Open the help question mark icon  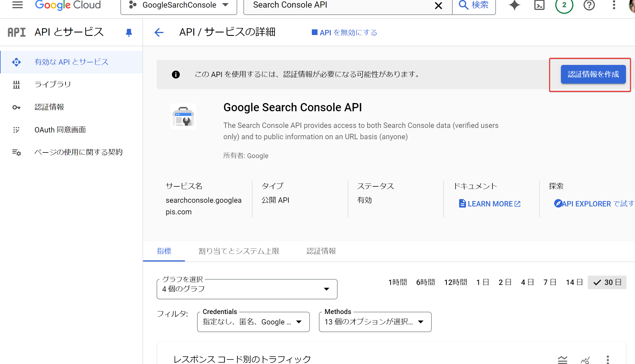click(589, 5)
